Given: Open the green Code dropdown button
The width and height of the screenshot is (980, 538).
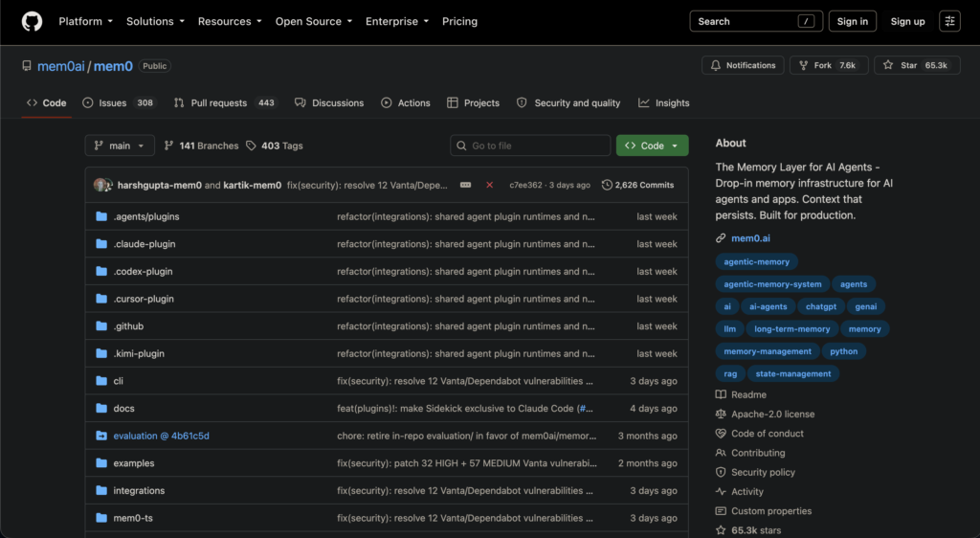Looking at the screenshot, I should [x=652, y=146].
